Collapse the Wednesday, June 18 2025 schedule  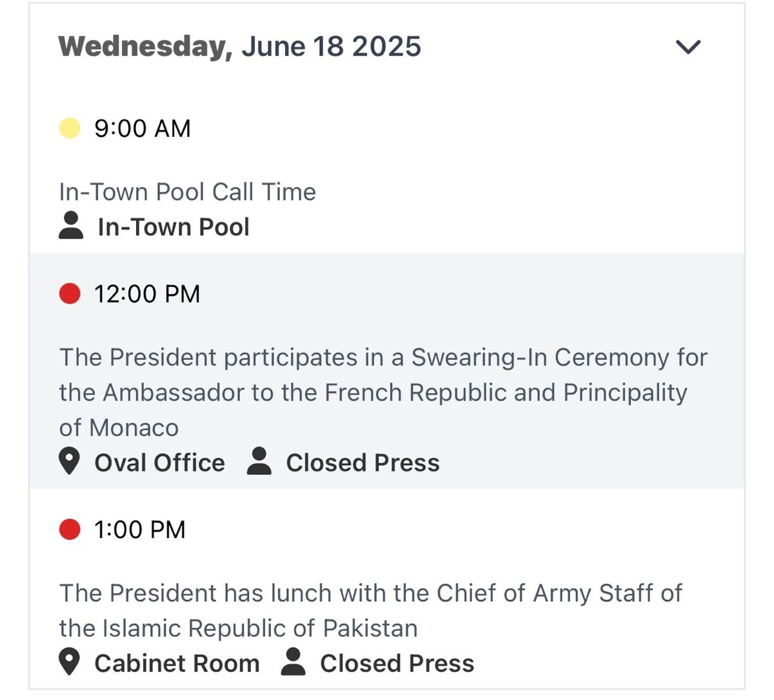(x=688, y=47)
